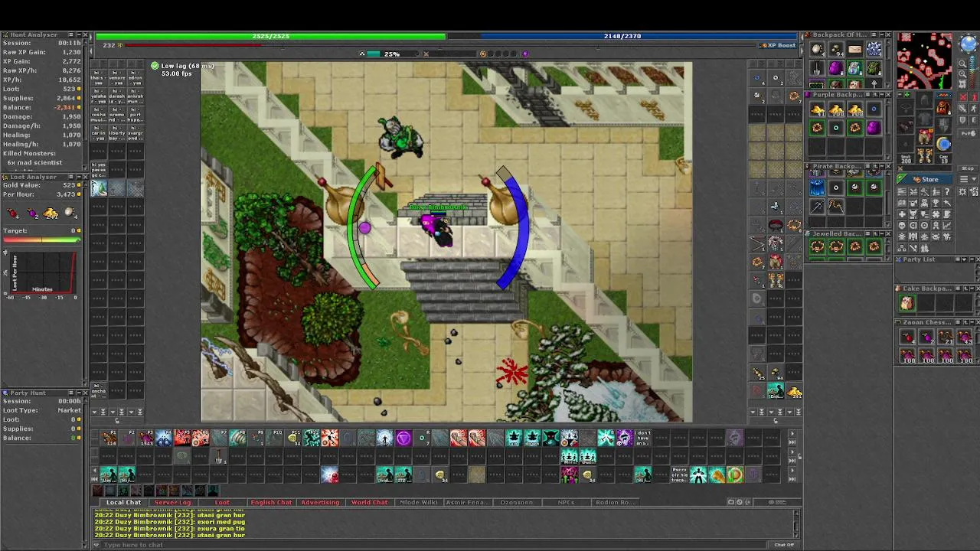Click the purple circle spell on action bar

coord(403,438)
